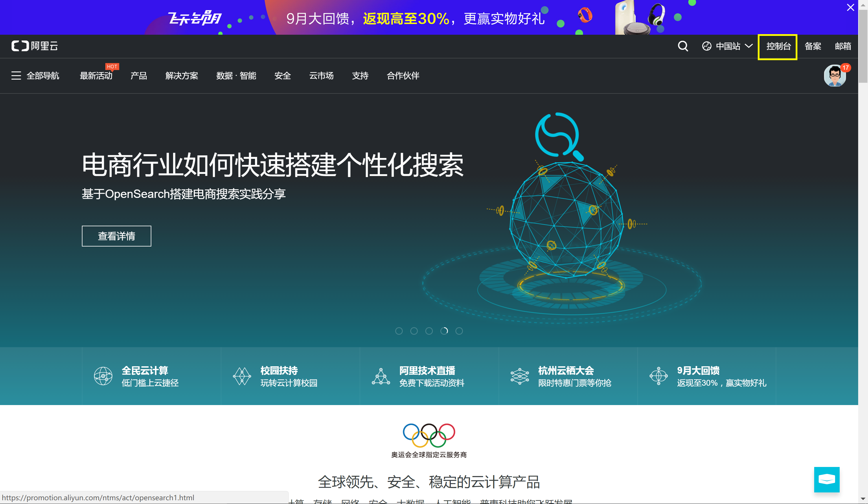
Task: Open the floating customer service chat button
Action: pyautogui.click(x=827, y=479)
